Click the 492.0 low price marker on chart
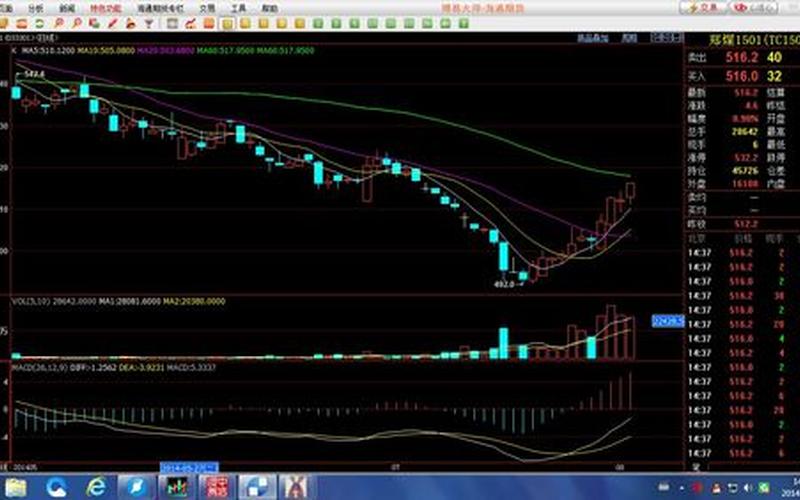The image size is (800, 500). tap(505, 284)
